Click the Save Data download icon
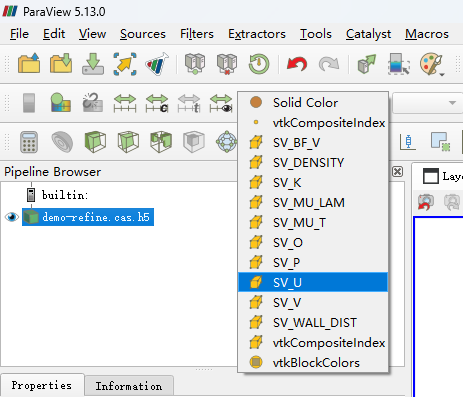Viewport: 463px width, 397px height. point(93,63)
